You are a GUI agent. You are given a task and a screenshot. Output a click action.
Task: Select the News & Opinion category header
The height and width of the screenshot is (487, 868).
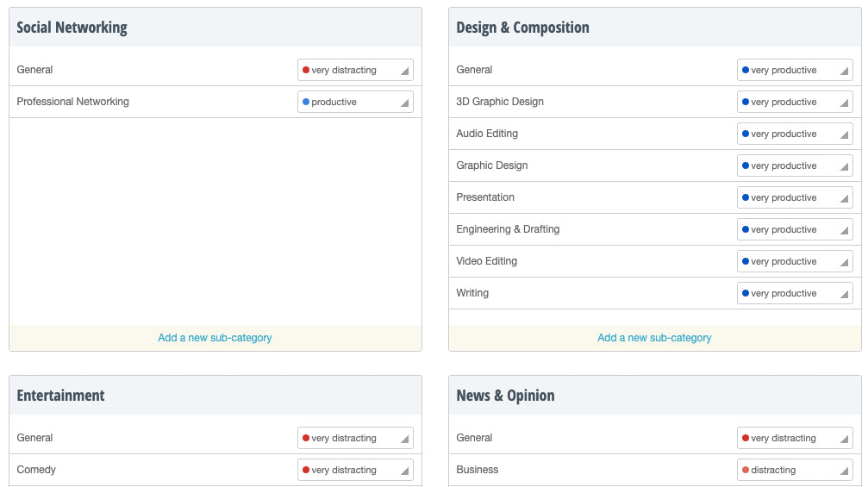pos(505,396)
